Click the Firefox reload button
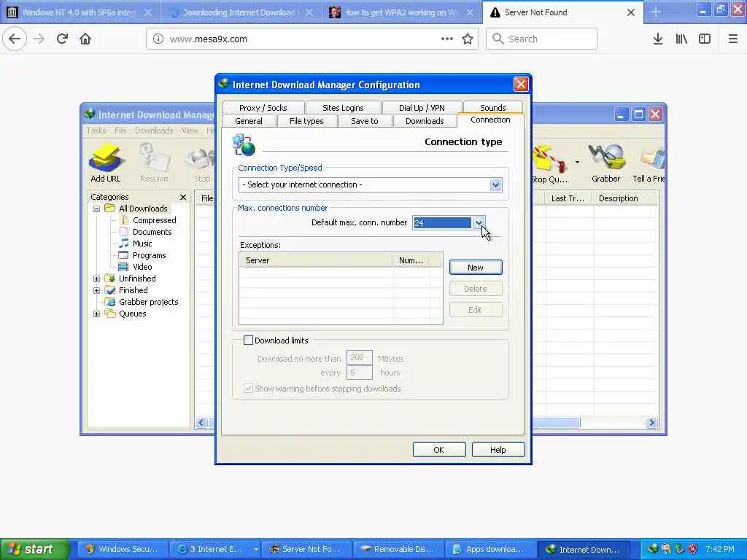The height and width of the screenshot is (560, 747). click(x=62, y=39)
